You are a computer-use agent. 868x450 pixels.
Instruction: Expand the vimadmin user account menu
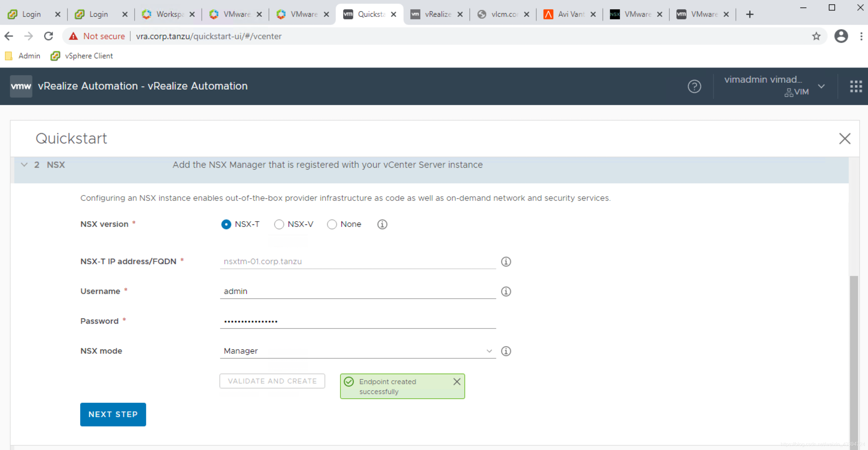point(821,86)
